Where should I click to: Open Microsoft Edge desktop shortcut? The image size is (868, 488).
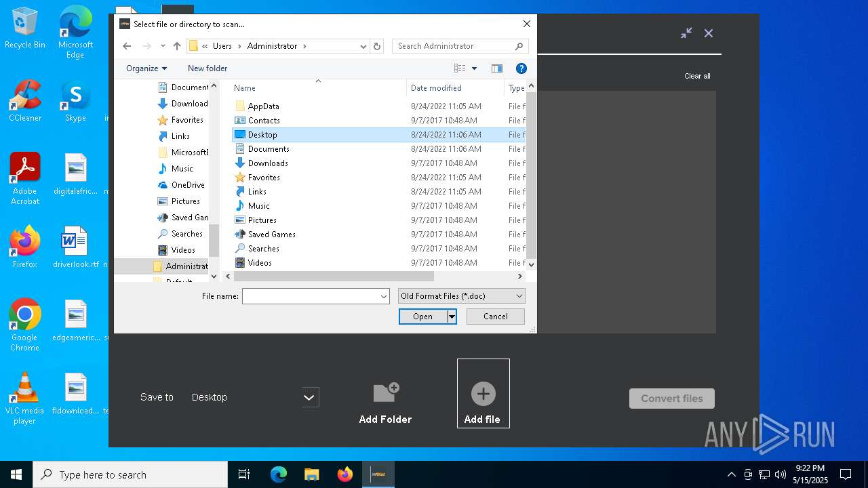(75, 32)
